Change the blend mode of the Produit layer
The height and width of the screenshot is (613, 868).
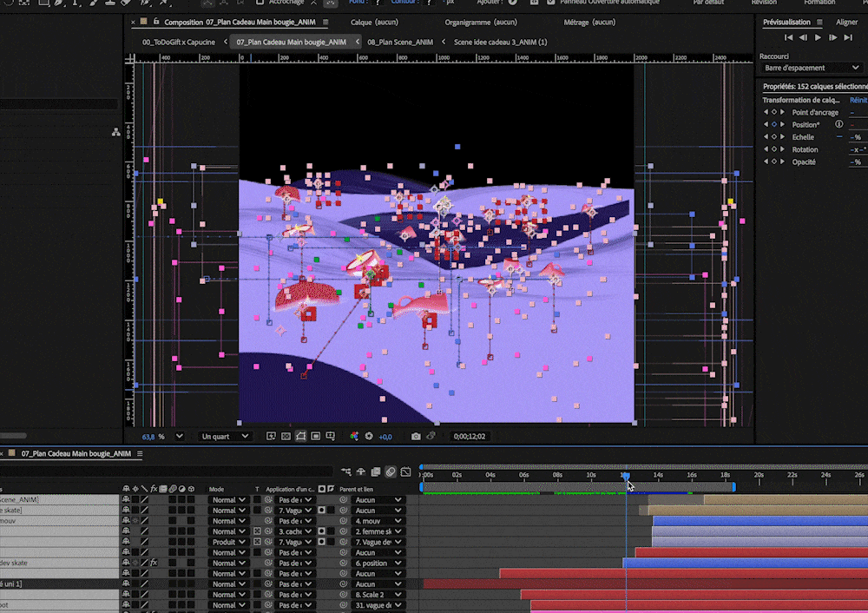[227, 542]
